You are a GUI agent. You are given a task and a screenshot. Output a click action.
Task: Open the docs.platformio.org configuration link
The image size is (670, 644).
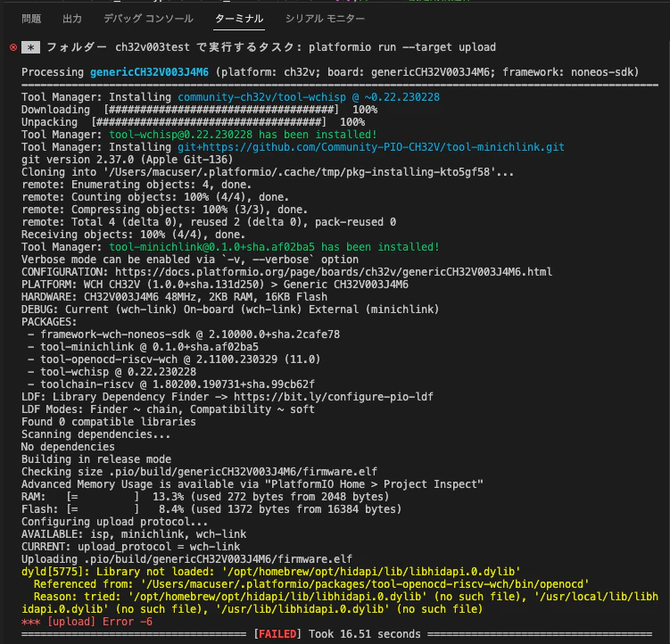[334, 272]
